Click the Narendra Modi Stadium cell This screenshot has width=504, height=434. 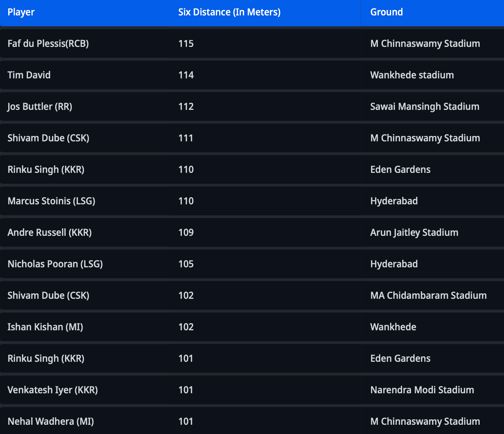pyautogui.click(x=422, y=390)
